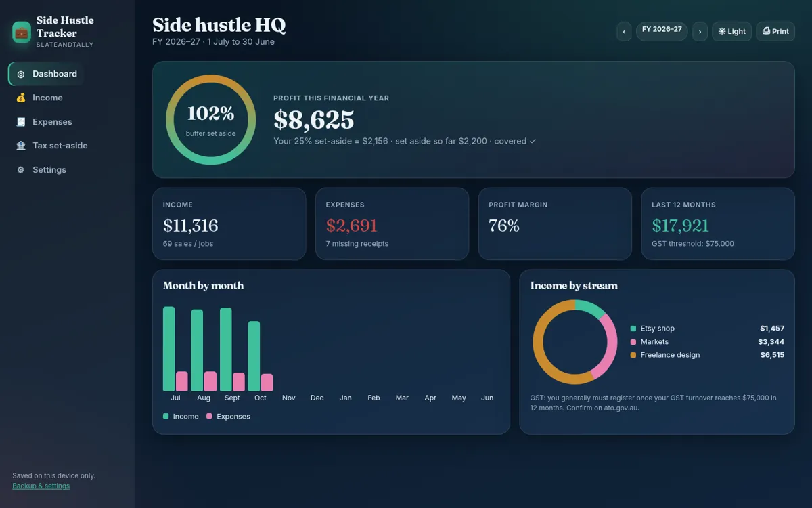Click the $1,457 Etsy shop amount
Screen dimensions: 812x508
click(772, 329)
